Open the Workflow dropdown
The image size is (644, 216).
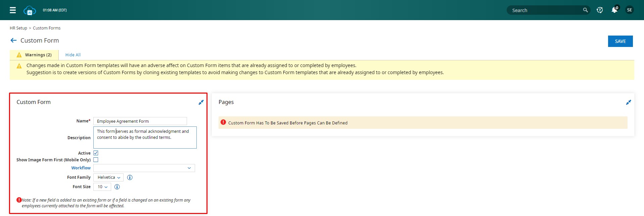pos(144,168)
